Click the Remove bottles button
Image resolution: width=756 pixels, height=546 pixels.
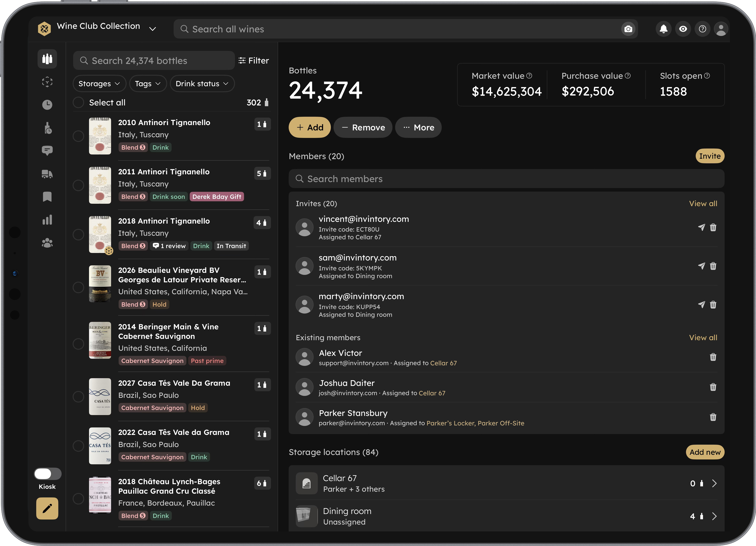coord(363,127)
